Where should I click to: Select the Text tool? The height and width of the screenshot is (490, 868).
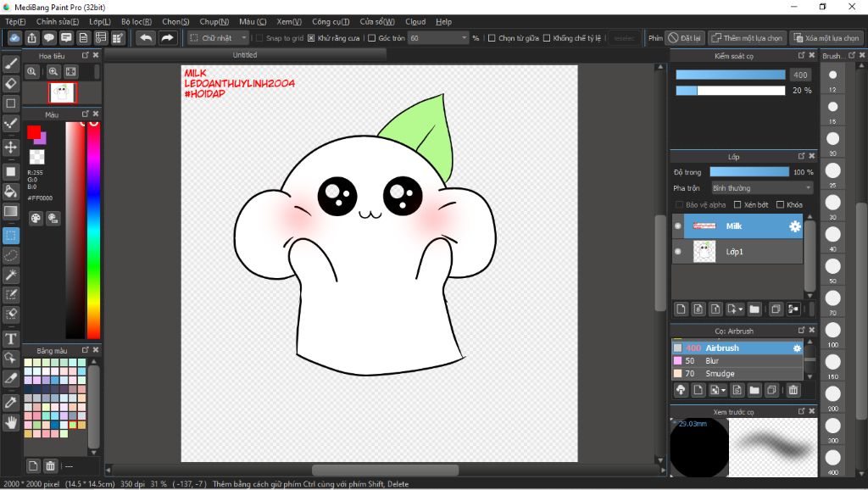(x=10, y=339)
